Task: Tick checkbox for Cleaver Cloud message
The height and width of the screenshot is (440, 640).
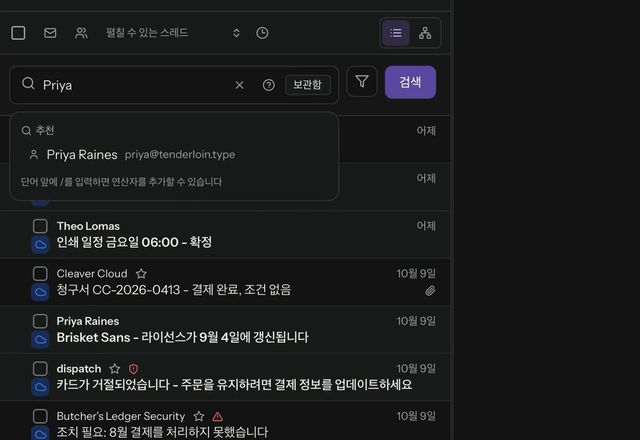Action: 40,274
